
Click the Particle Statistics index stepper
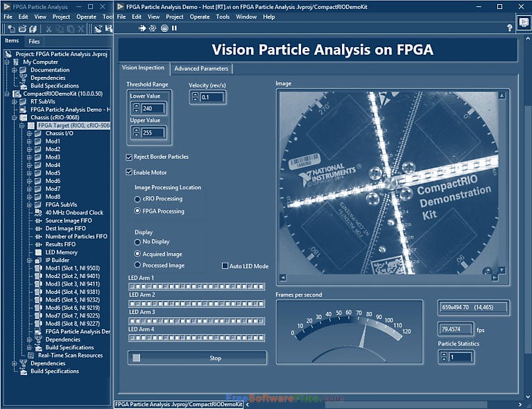(x=444, y=357)
